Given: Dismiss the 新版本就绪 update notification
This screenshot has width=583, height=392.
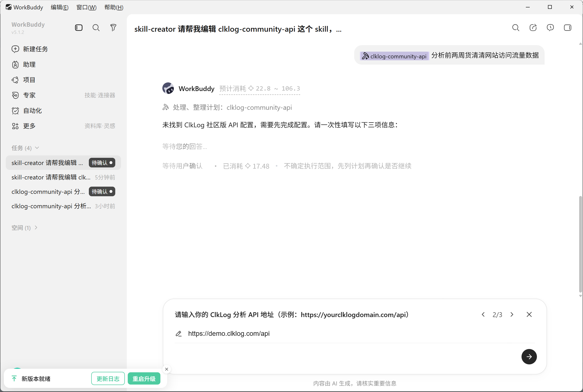Looking at the screenshot, I should [x=167, y=369].
